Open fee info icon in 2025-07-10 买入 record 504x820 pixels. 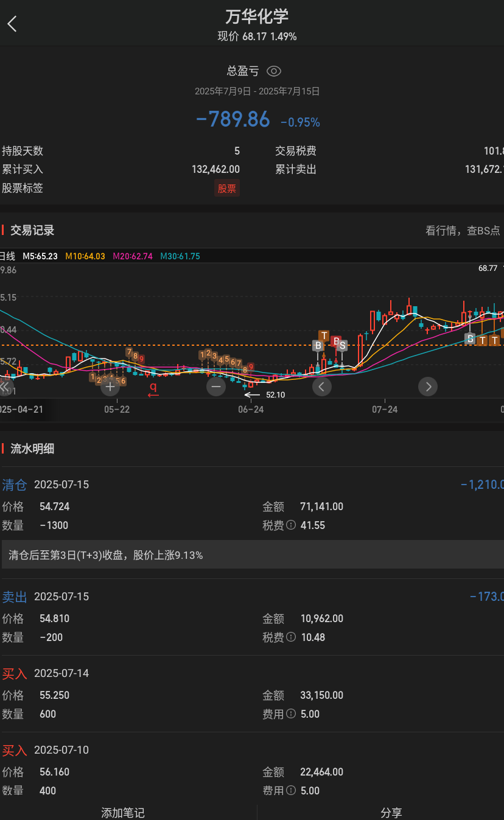[x=291, y=790]
